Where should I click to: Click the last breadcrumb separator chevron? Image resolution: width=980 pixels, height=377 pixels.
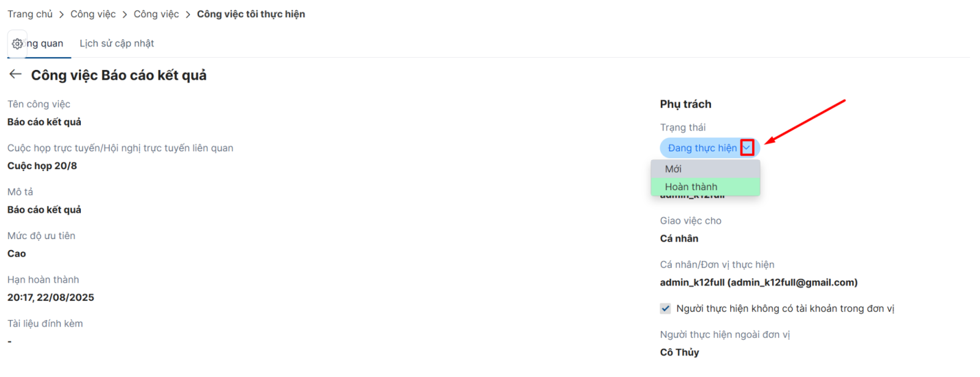(188, 14)
